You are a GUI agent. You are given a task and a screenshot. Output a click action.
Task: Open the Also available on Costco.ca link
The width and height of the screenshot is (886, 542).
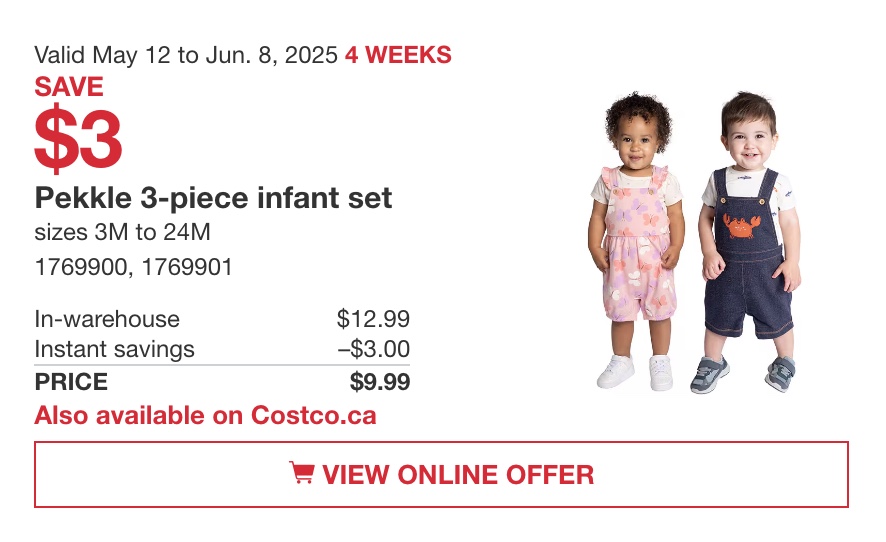pos(205,415)
